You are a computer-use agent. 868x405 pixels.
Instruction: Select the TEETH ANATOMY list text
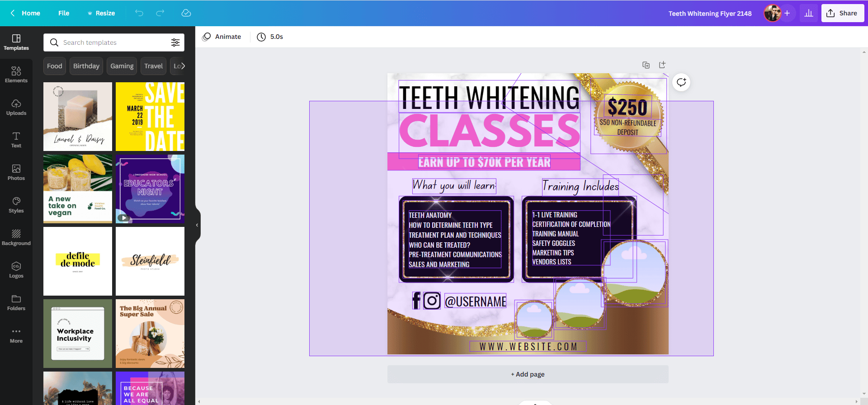pyautogui.click(x=455, y=240)
